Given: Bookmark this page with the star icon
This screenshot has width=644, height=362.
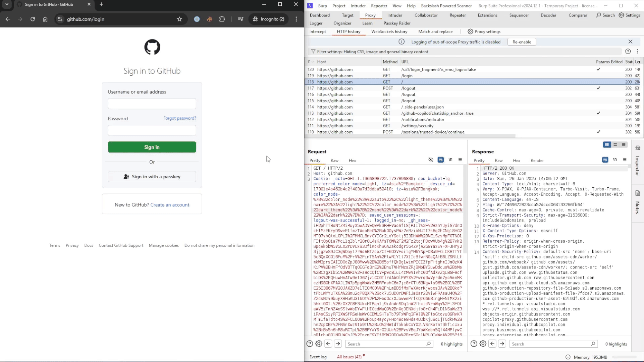Looking at the screenshot, I should pos(179,19).
